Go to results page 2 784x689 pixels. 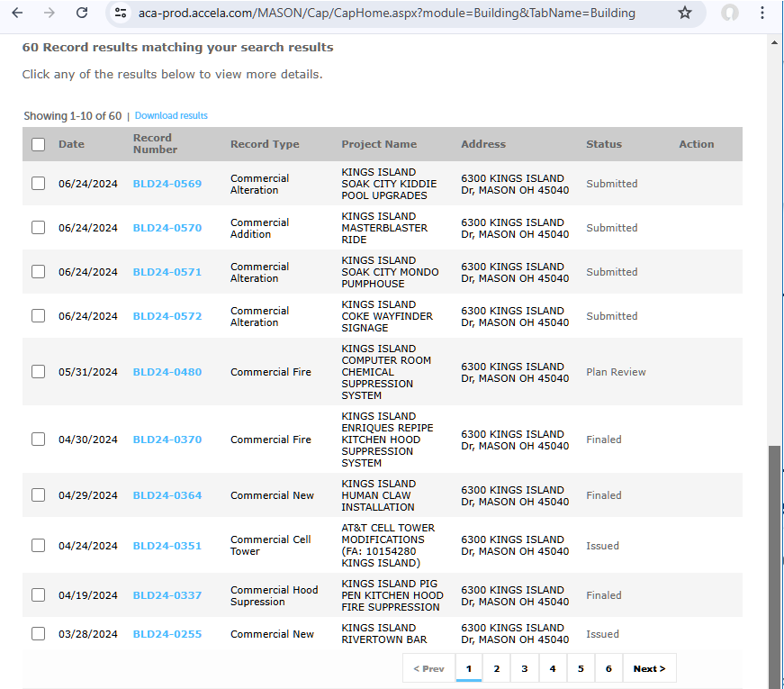point(496,668)
